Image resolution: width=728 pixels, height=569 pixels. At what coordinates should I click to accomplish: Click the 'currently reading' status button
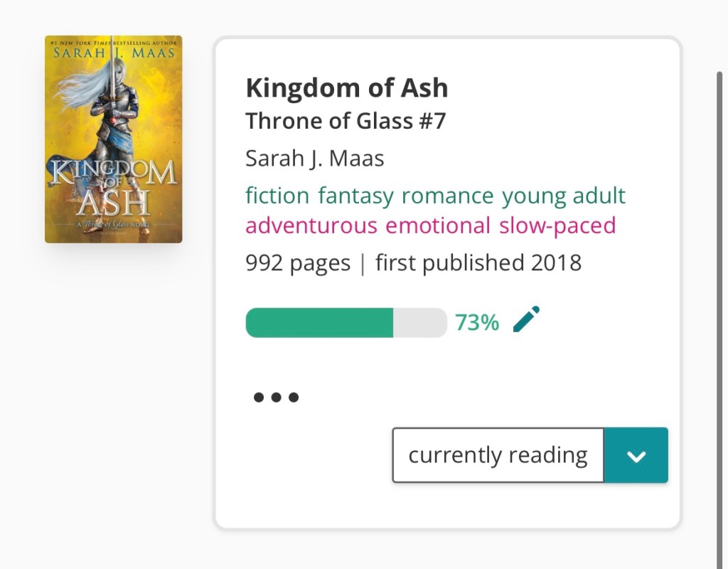(x=498, y=455)
